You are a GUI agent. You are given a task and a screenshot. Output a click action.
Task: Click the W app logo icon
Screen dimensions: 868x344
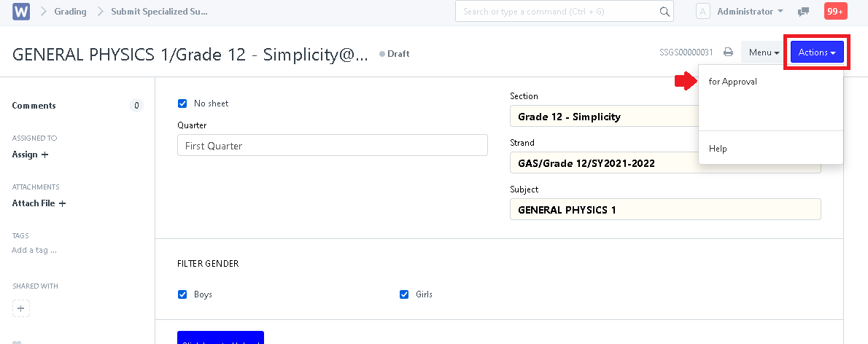(x=20, y=12)
